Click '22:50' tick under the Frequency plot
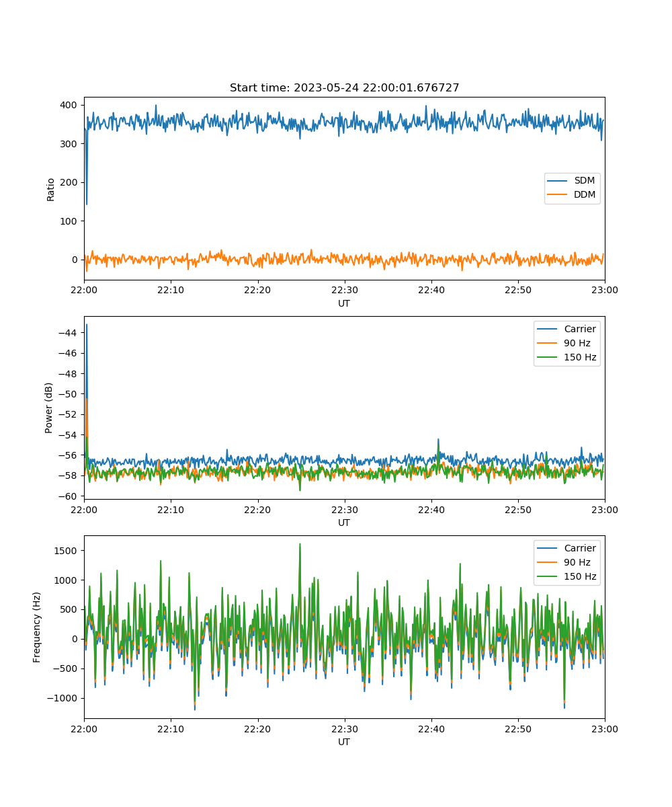Image resolution: width=672 pixels, height=807 pixels. (x=517, y=729)
